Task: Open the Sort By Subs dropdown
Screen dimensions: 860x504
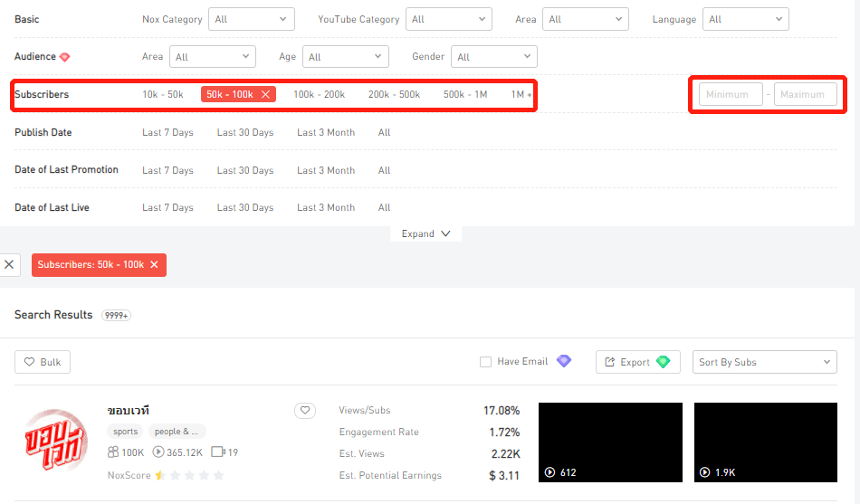Action: coord(764,362)
